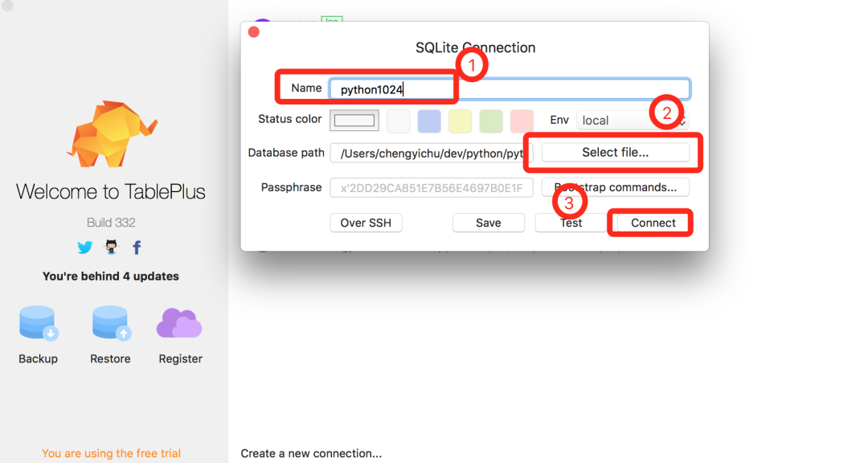This screenshot has width=868, height=463.
Task: Test the SQLite connection
Action: tap(571, 223)
